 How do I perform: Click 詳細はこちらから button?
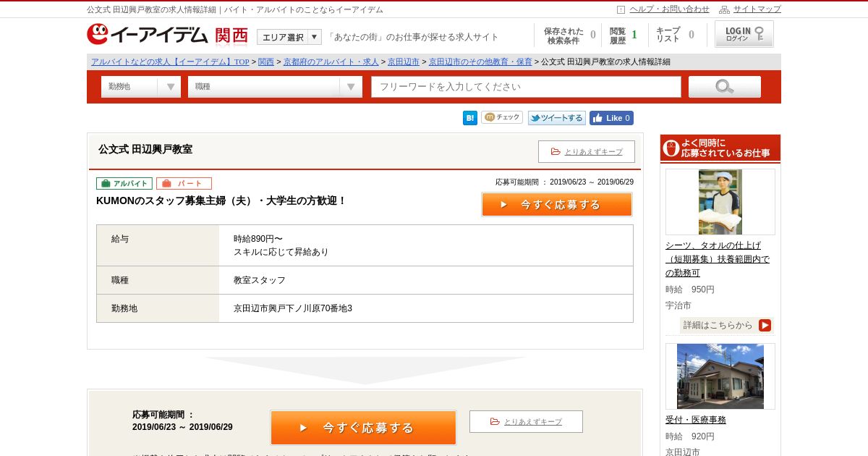pos(726,325)
